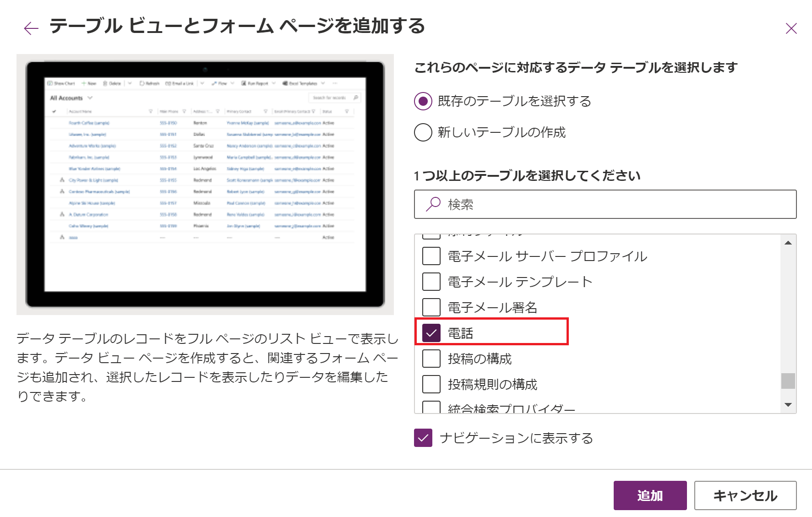Click the 追加 button
The width and height of the screenshot is (812, 517).
click(650, 495)
